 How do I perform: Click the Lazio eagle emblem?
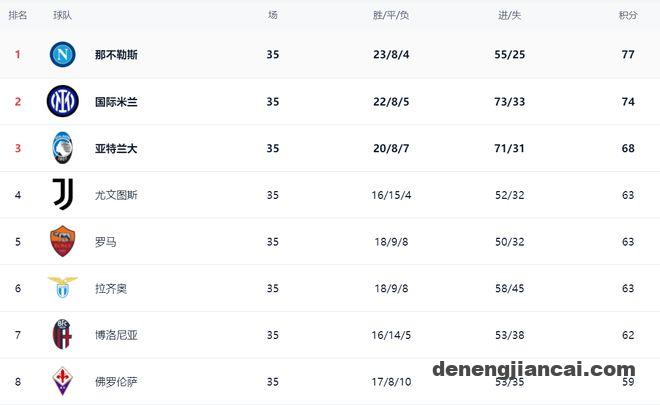(63, 288)
